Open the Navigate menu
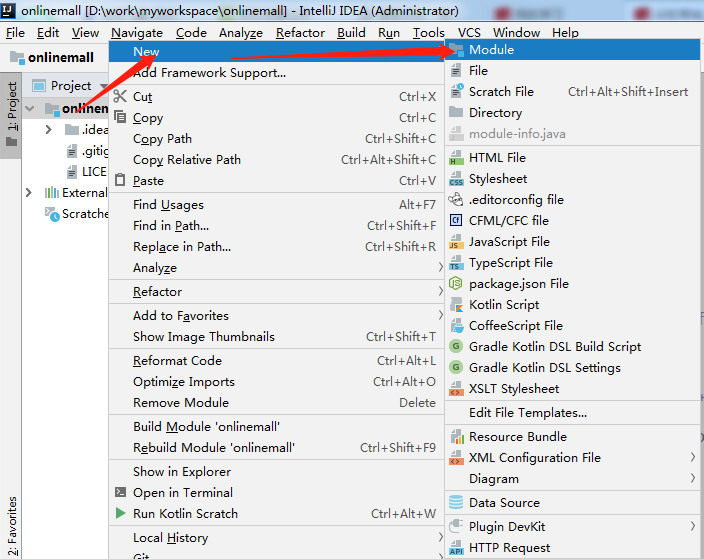The image size is (704, 559). (137, 33)
